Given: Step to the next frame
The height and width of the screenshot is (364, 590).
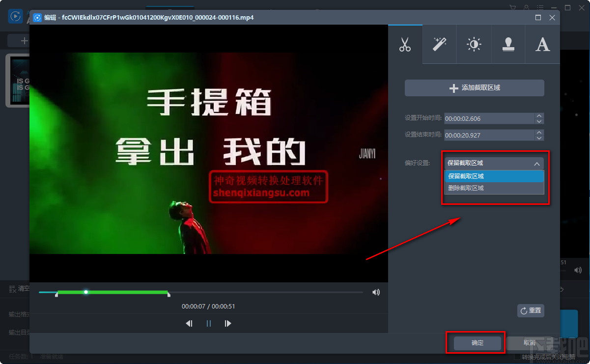Looking at the screenshot, I should point(227,323).
